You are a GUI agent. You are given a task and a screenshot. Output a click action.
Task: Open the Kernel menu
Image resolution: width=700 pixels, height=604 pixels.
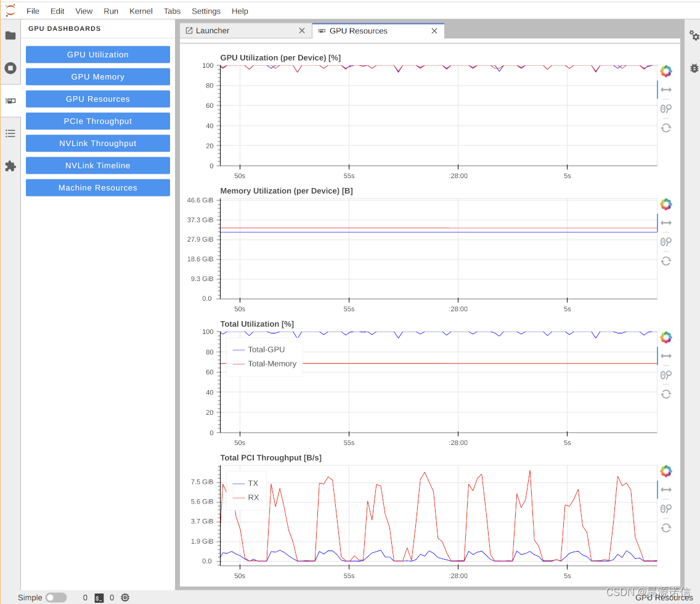point(140,11)
